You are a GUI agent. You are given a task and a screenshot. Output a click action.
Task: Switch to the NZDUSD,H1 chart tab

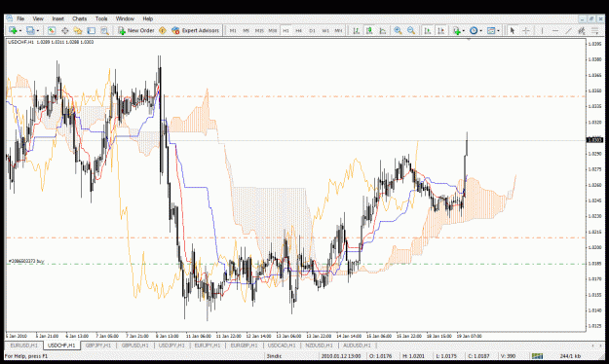click(319, 346)
